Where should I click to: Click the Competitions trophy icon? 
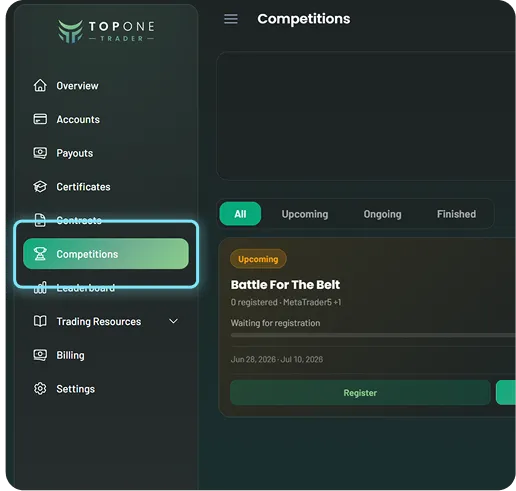tap(40, 254)
